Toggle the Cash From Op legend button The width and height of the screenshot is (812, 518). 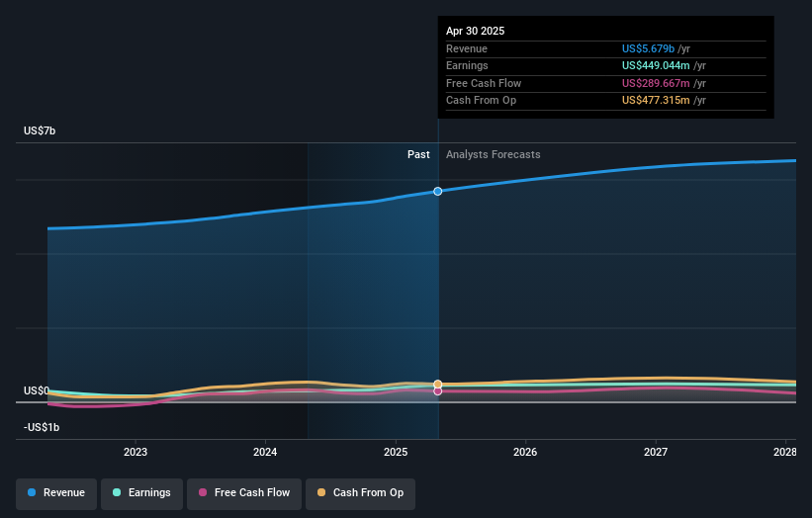(x=360, y=492)
